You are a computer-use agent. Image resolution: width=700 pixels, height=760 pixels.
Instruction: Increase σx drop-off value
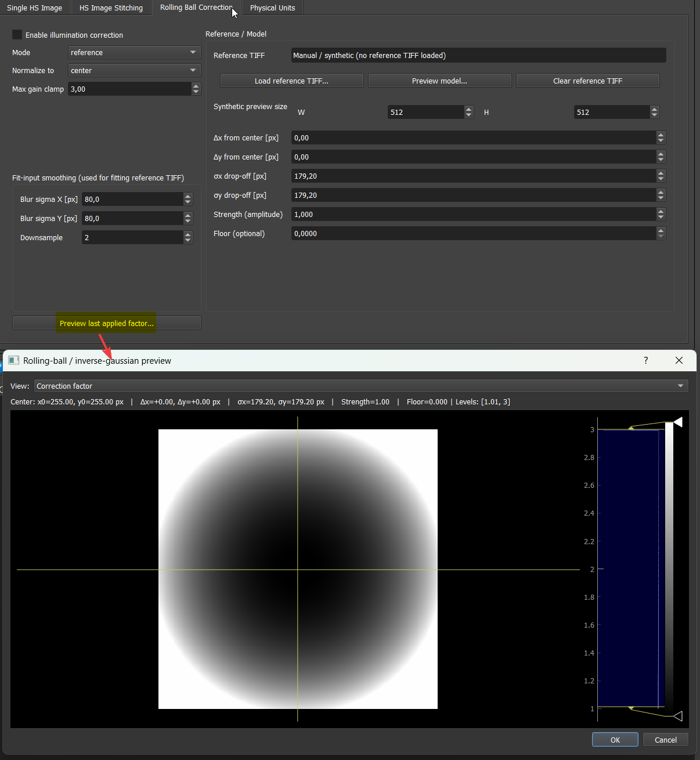661,173
